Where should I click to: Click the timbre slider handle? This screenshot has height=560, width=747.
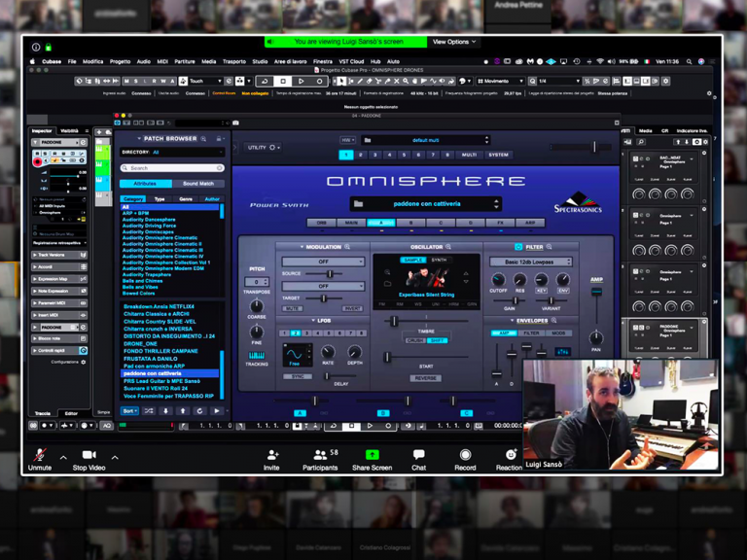pyautogui.click(x=394, y=322)
